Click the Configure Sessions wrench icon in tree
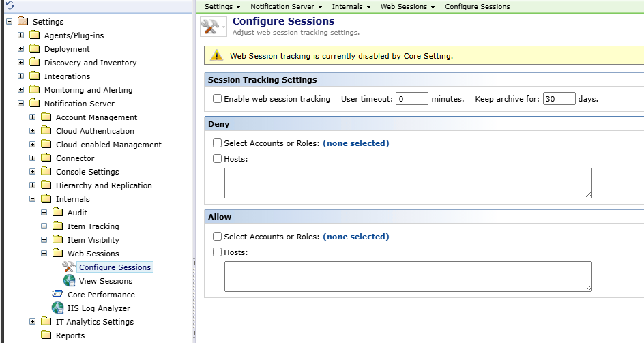 pyautogui.click(x=69, y=267)
